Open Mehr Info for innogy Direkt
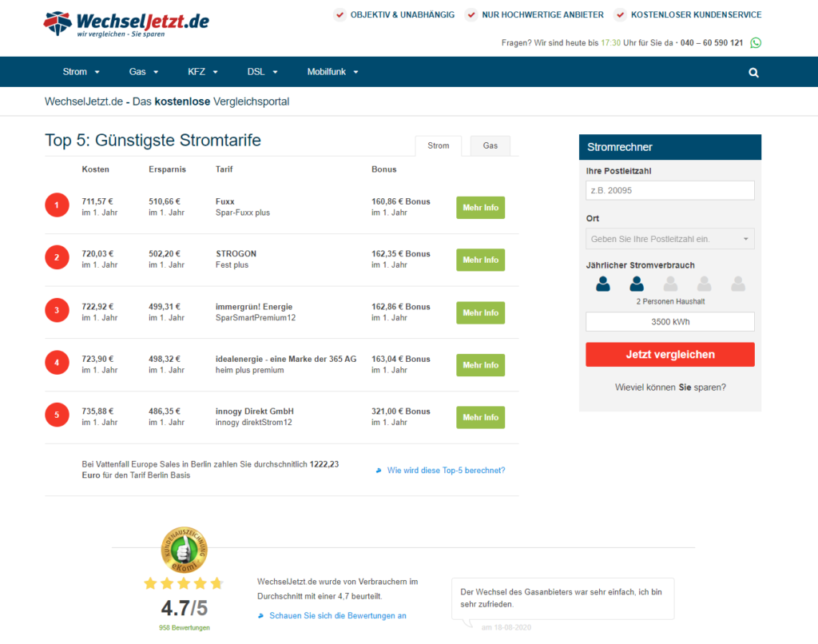Viewport: 818px width, 644px height. [x=480, y=418]
